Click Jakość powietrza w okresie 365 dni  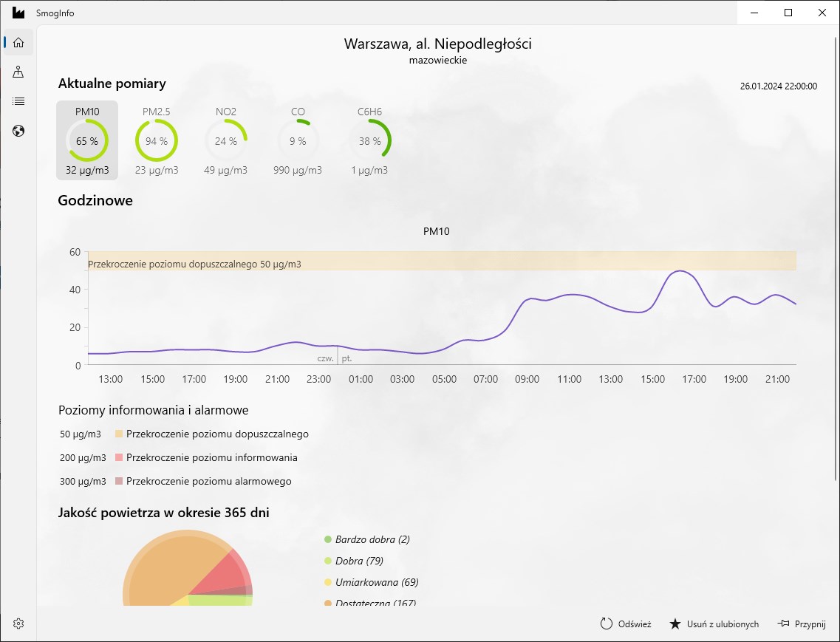click(x=163, y=513)
